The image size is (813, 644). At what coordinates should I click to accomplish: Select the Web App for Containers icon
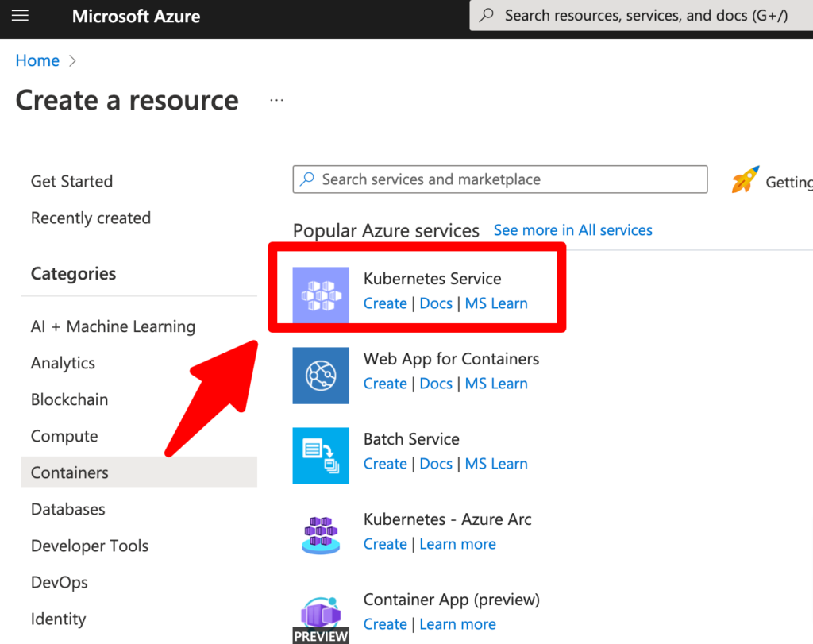321,376
